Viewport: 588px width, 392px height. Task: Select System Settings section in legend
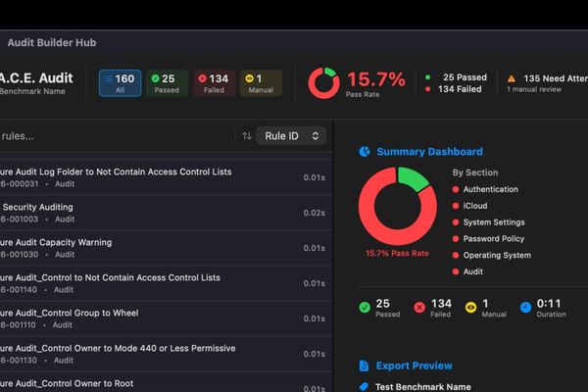point(489,222)
